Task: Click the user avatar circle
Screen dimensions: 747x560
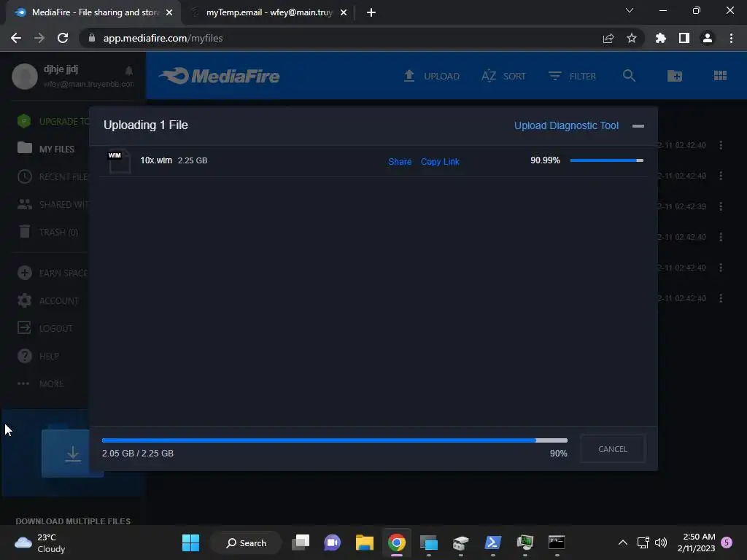Action: pyautogui.click(x=25, y=76)
